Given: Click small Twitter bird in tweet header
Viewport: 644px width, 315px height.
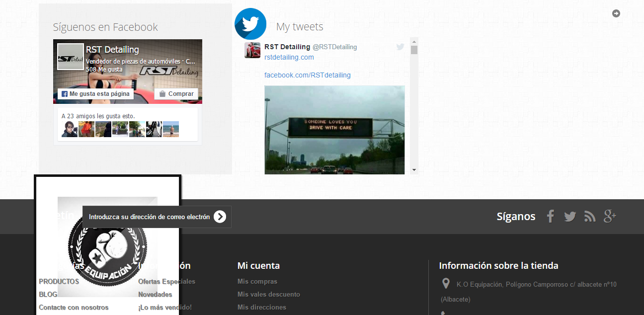Looking at the screenshot, I should tap(400, 47).
